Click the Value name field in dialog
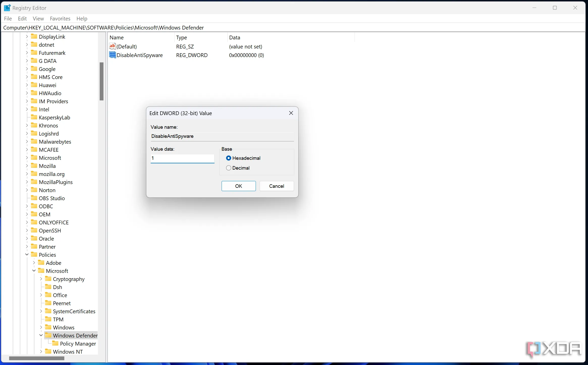 222,136
